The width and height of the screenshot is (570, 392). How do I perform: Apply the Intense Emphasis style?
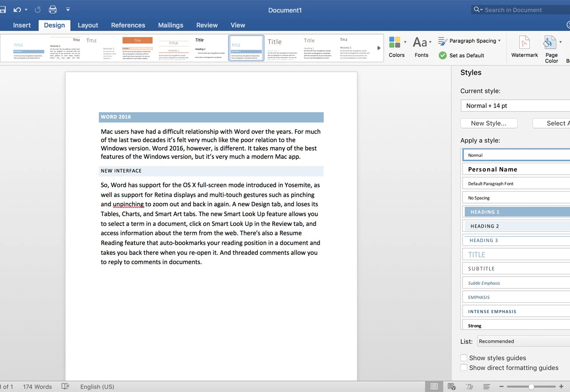coord(516,311)
